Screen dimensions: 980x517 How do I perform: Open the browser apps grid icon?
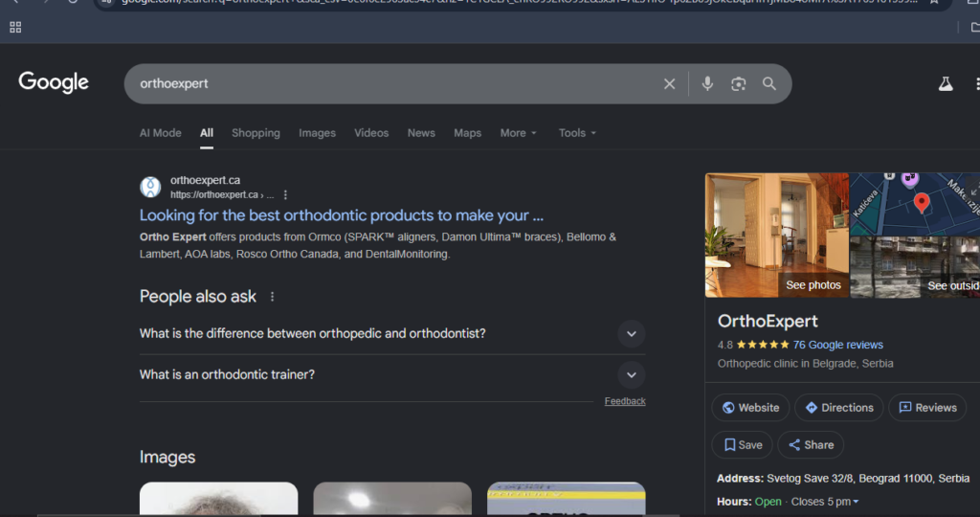(15, 27)
